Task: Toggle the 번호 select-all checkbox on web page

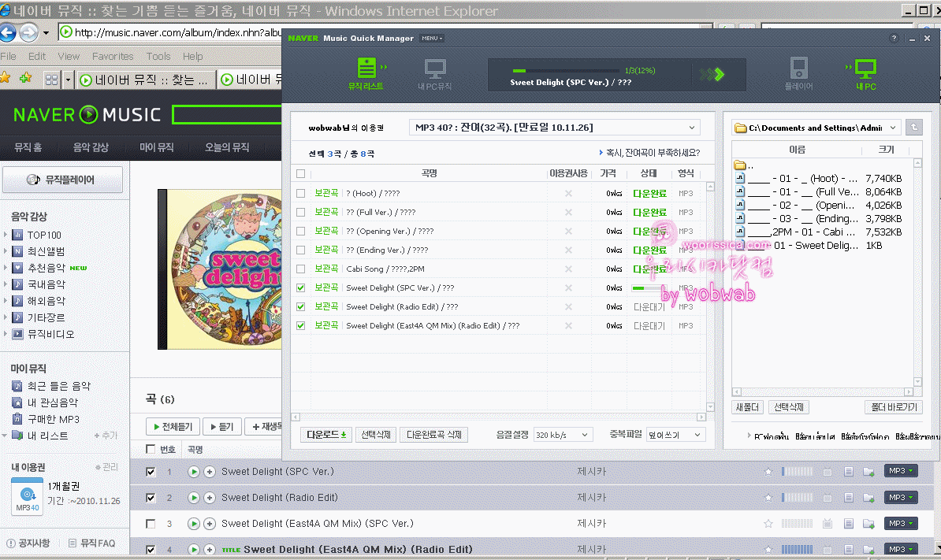Action: tap(151, 449)
